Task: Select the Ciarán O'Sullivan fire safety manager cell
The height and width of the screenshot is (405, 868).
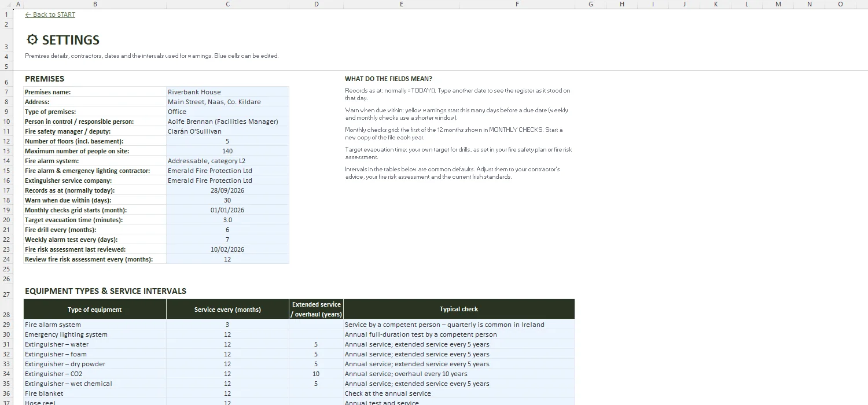Action: click(x=227, y=131)
